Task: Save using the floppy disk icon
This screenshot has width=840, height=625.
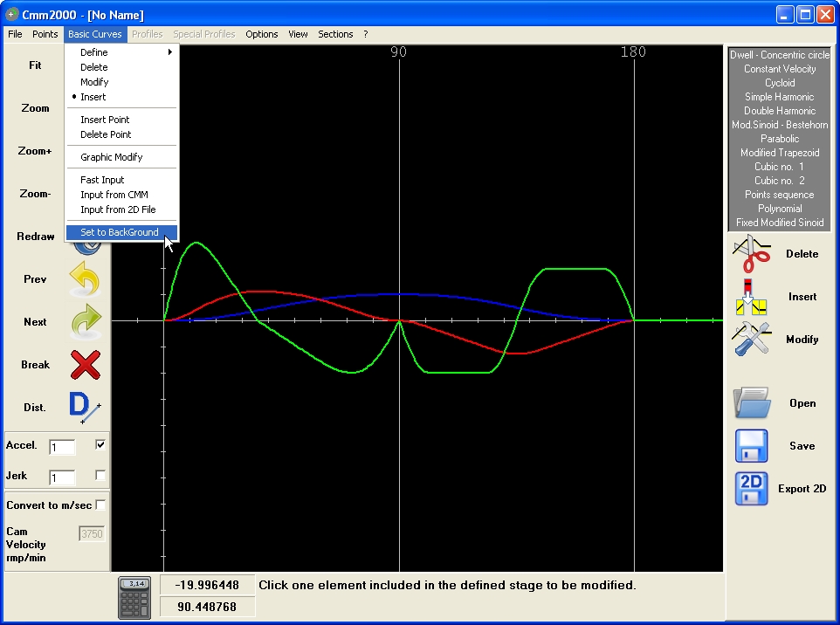Action: 751,445
